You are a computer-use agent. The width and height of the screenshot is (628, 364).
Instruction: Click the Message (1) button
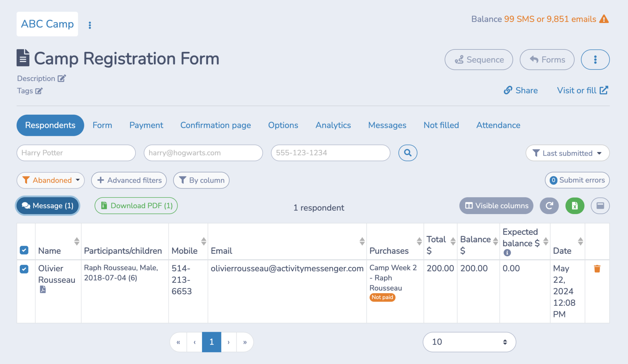[x=48, y=205]
